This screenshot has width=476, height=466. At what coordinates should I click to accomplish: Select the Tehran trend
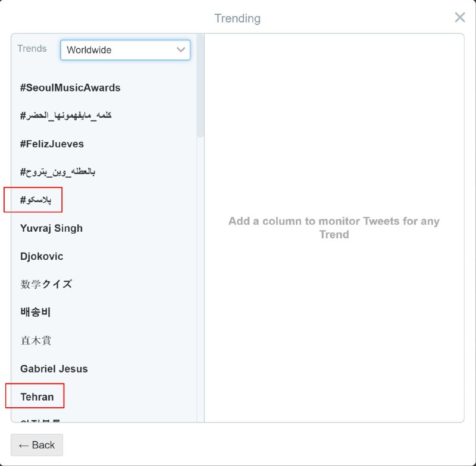tap(37, 396)
